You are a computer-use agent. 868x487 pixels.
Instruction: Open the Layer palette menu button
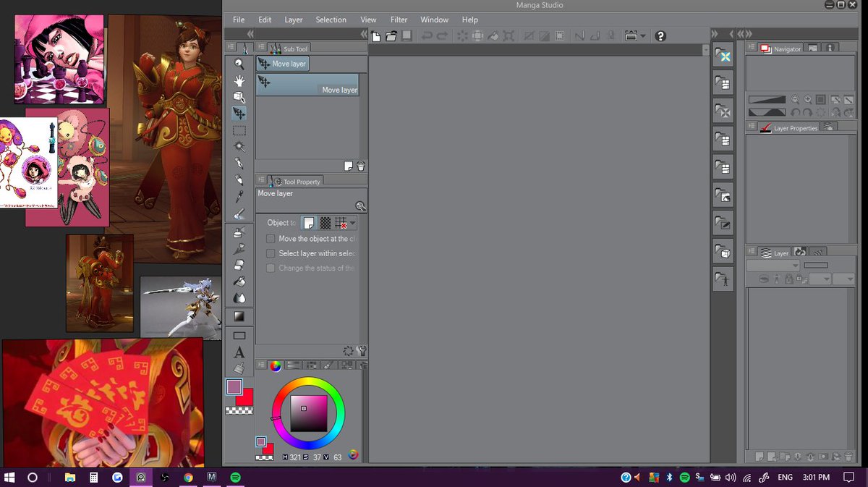pyautogui.click(x=751, y=253)
